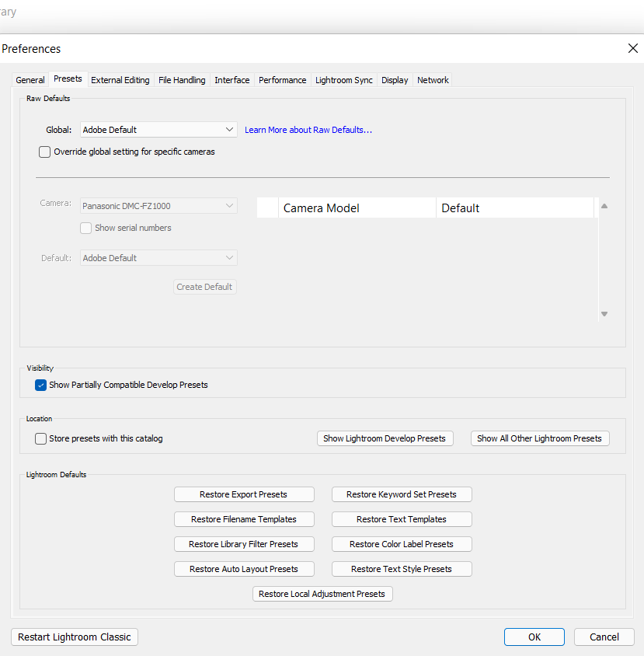Select the Performance tab
644x656 pixels.
pyautogui.click(x=282, y=80)
